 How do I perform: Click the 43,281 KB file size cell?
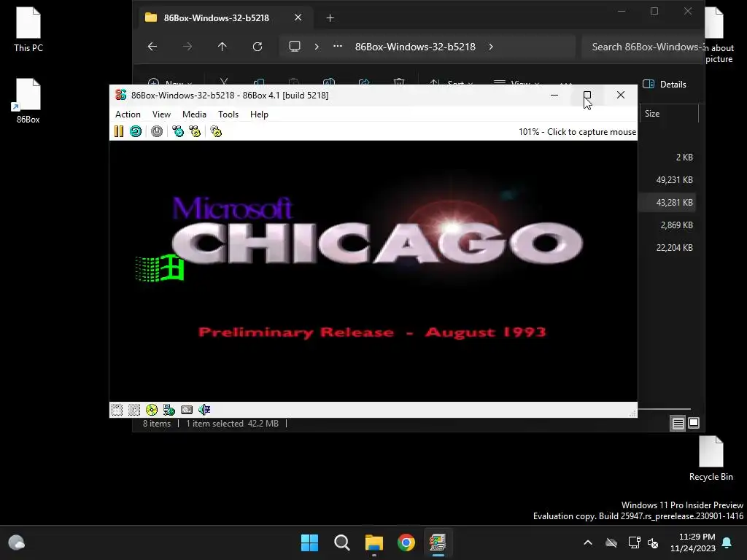click(x=674, y=203)
